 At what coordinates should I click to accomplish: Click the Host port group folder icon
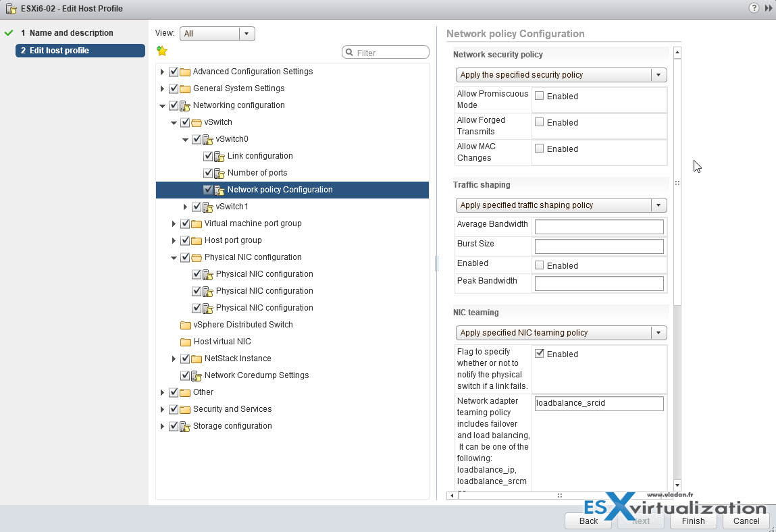click(197, 240)
